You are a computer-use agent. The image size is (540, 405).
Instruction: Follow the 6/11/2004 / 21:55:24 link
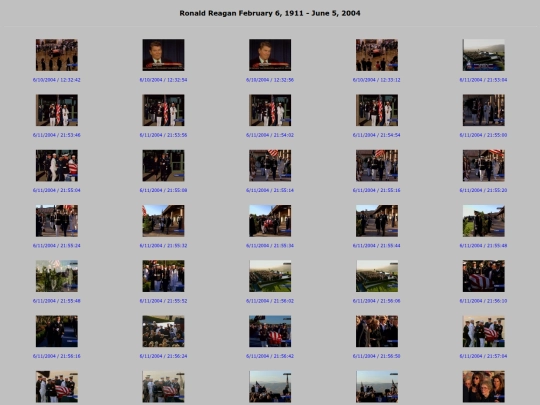(x=56, y=246)
